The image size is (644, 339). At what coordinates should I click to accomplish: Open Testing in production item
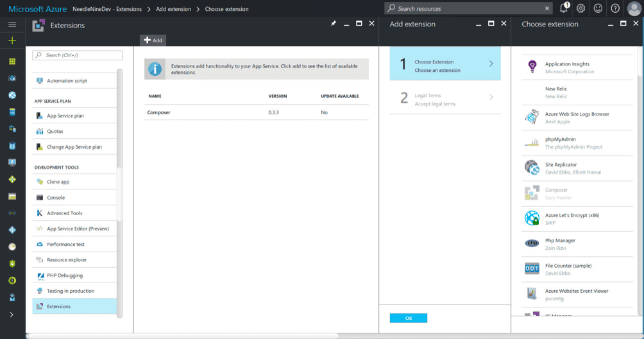[x=74, y=291]
